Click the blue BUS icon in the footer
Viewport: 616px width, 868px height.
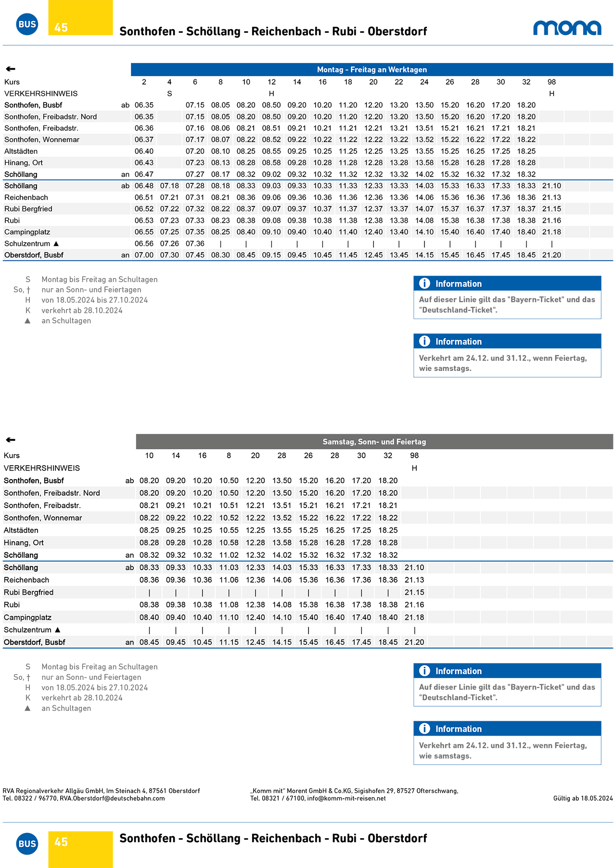27,843
